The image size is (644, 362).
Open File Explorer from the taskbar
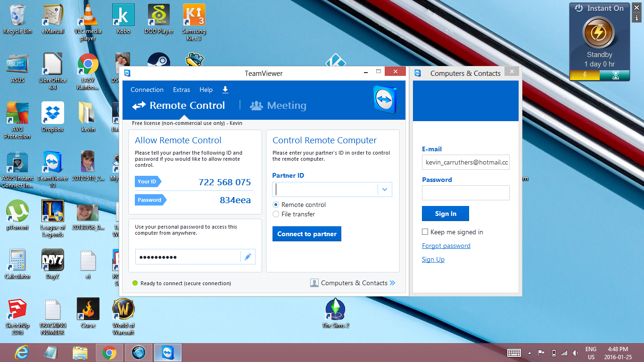click(80, 353)
